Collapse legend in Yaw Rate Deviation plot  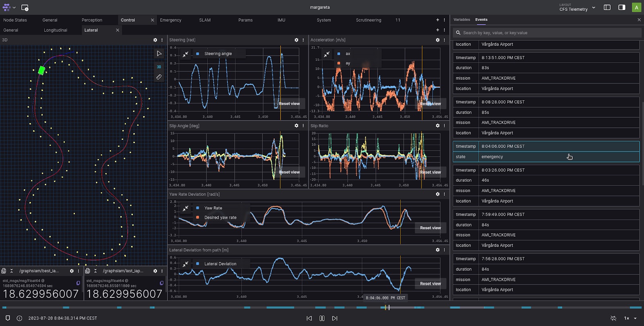(x=186, y=208)
